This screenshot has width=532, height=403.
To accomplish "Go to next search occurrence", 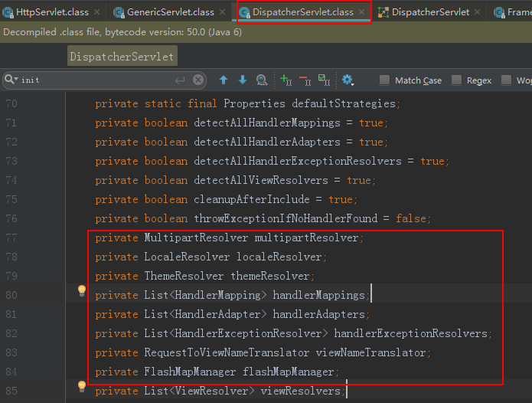I will point(242,80).
